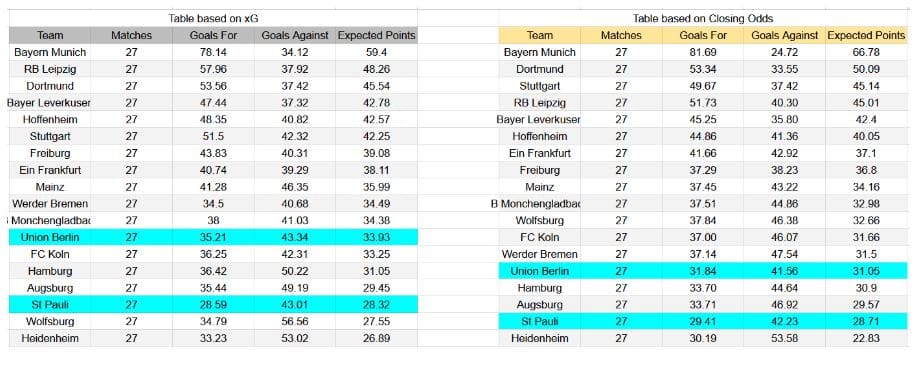Click the 56.56 goals against cell for Wolfsburg

click(x=295, y=321)
